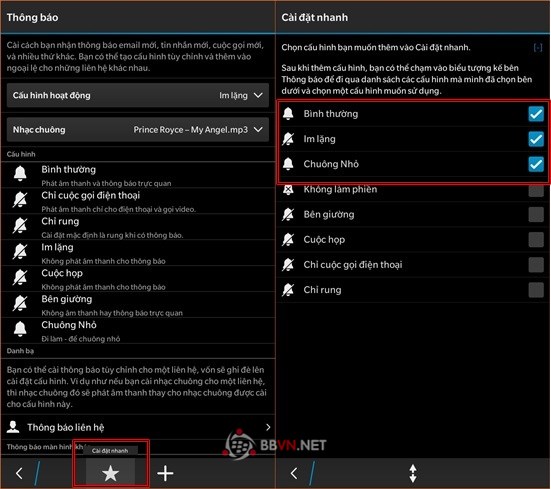Viewport: 551px width, 489px height.
Task: Go back using left panel back arrow
Action: (19, 473)
